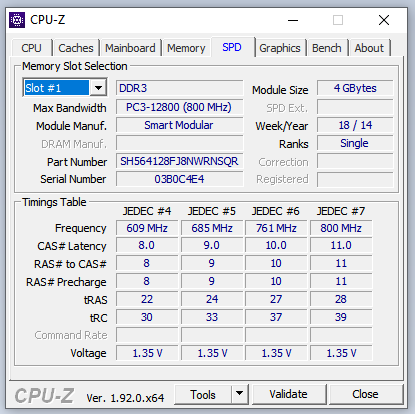Select CAS# Latency value 9.0
This screenshot has height=414, width=415.
coord(212,245)
